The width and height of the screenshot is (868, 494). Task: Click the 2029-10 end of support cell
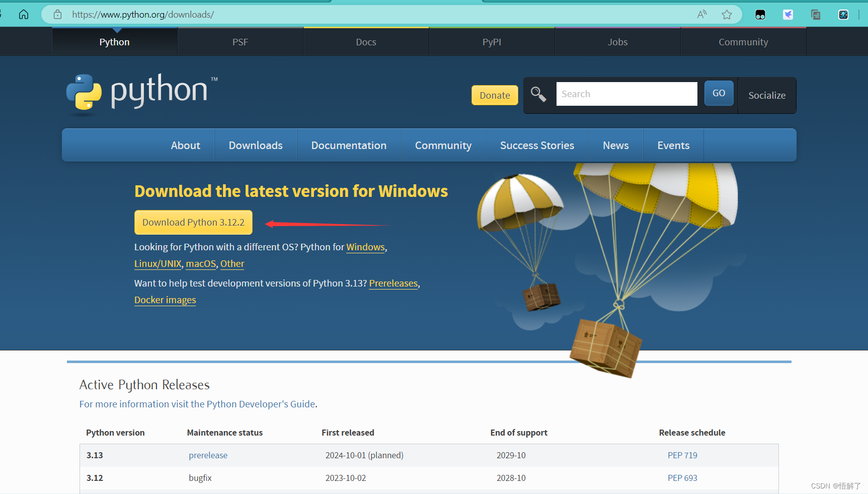(x=511, y=455)
